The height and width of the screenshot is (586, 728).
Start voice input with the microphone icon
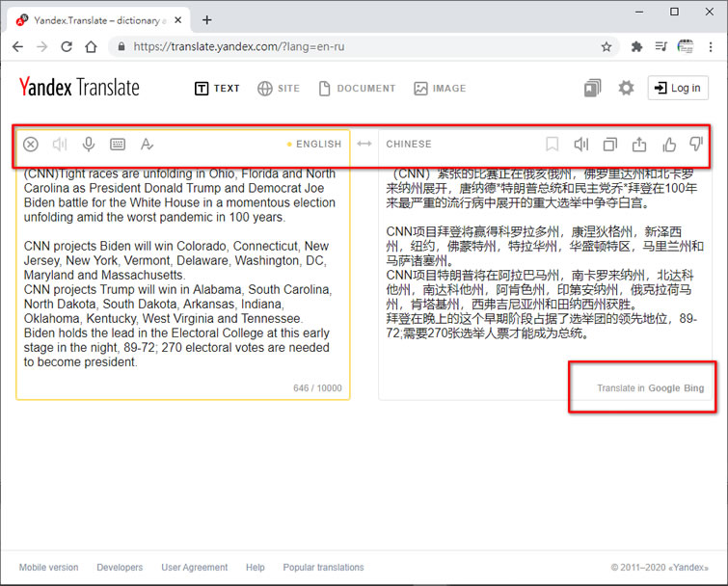(88, 145)
